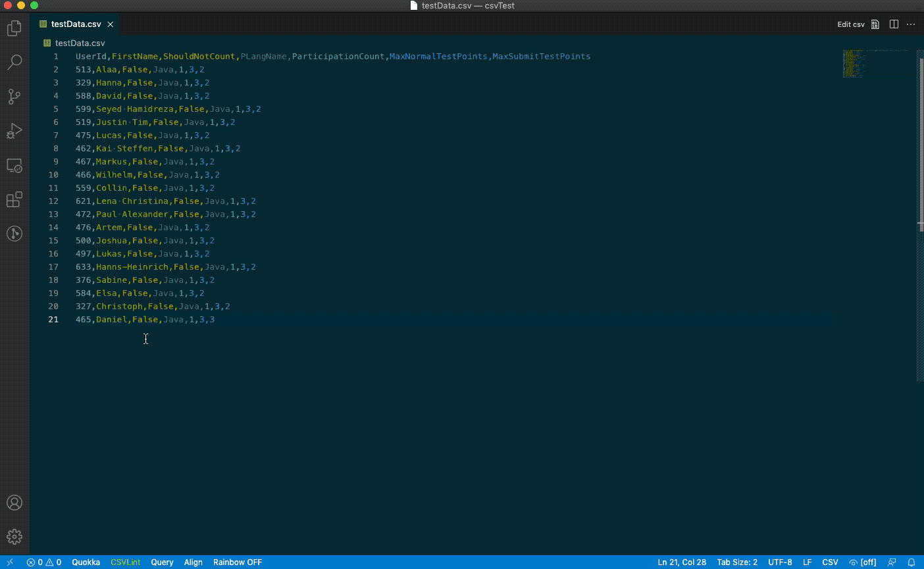This screenshot has width=924, height=569.
Task: Click the split editor right icon
Action: point(894,24)
